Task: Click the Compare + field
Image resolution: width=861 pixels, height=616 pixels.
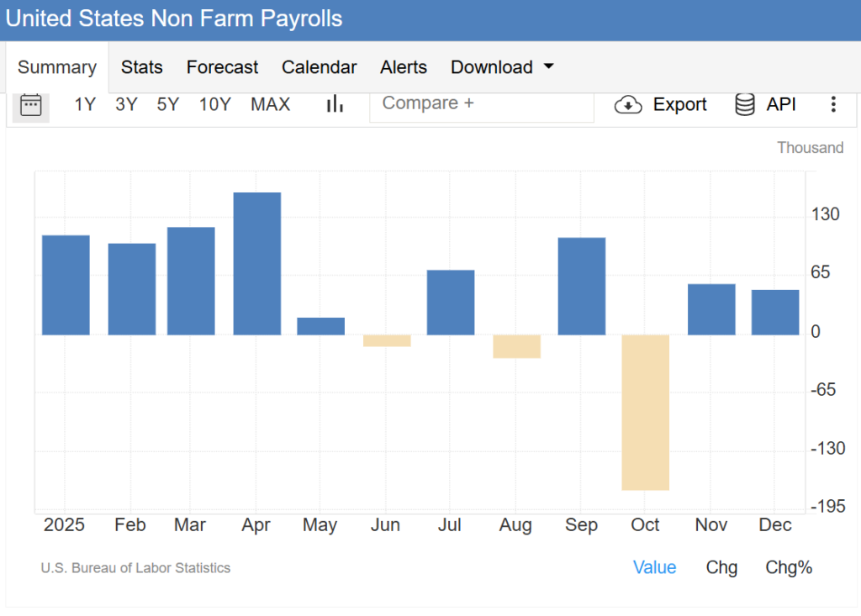Action: [x=481, y=103]
